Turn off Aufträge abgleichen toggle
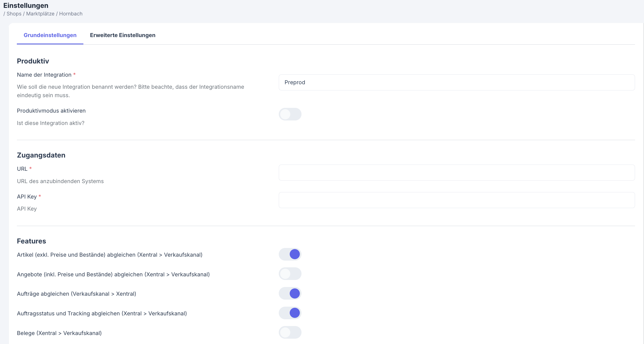Image resolution: width=644 pixels, height=344 pixels. (290, 293)
